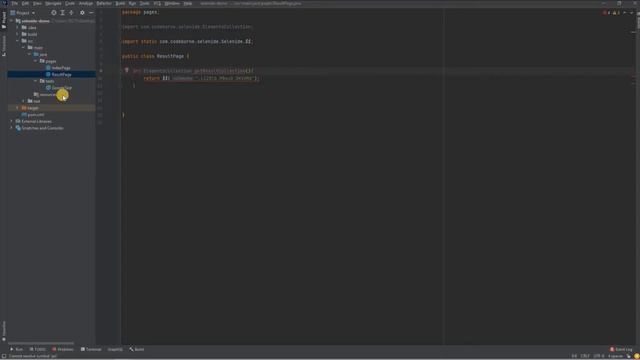Expand Scratches and Consoles node
The image size is (640, 360).
pyautogui.click(x=11, y=128)
